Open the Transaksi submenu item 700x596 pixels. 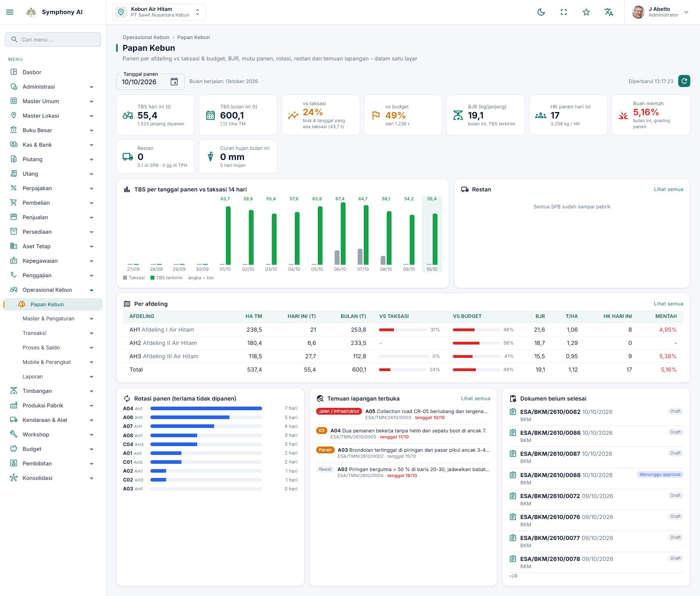click(x=53, y=333)
